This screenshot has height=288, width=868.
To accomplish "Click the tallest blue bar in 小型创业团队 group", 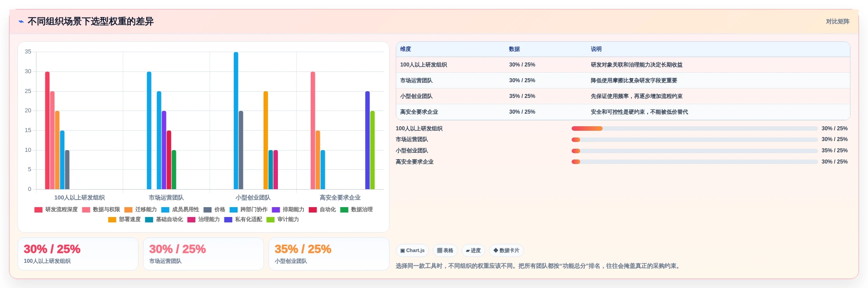I will (236, 120).
